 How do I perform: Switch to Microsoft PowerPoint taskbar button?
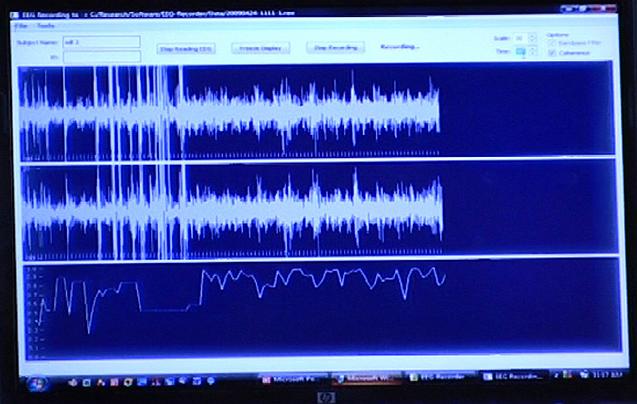tap(293, 380)
